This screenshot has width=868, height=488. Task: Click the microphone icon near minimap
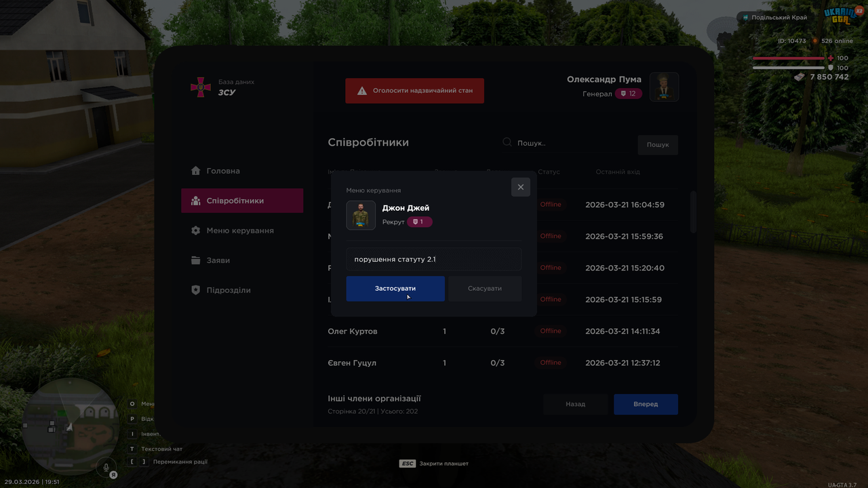pos(106,466)
